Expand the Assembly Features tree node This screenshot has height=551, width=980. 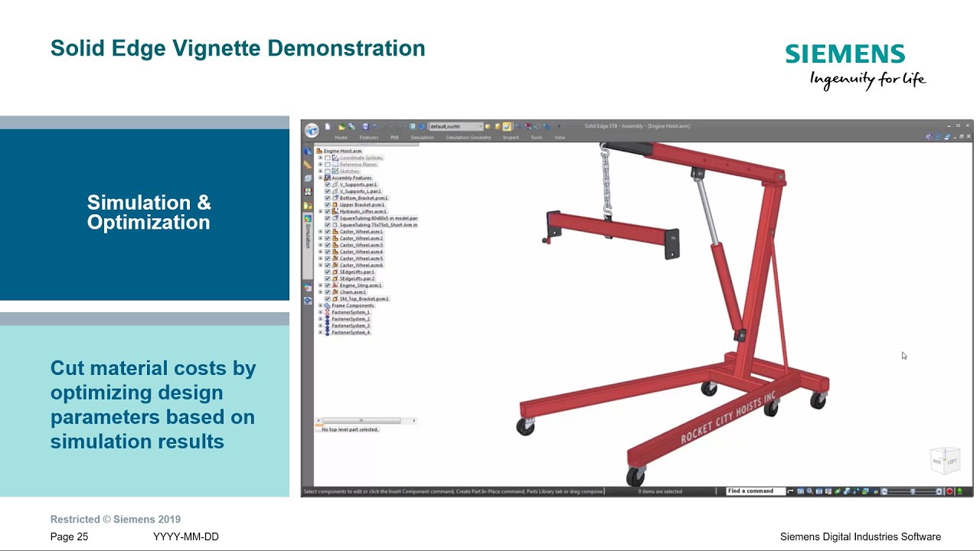(320, 178)
